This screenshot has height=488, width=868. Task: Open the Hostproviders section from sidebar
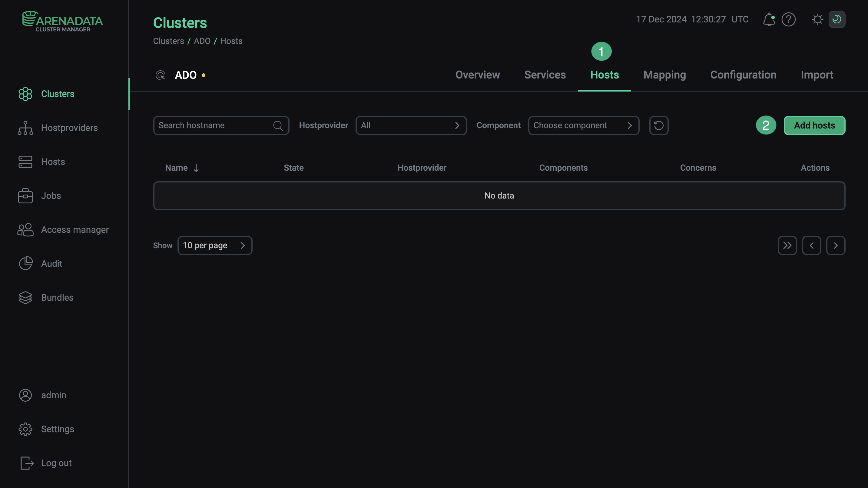pos(69,128)
